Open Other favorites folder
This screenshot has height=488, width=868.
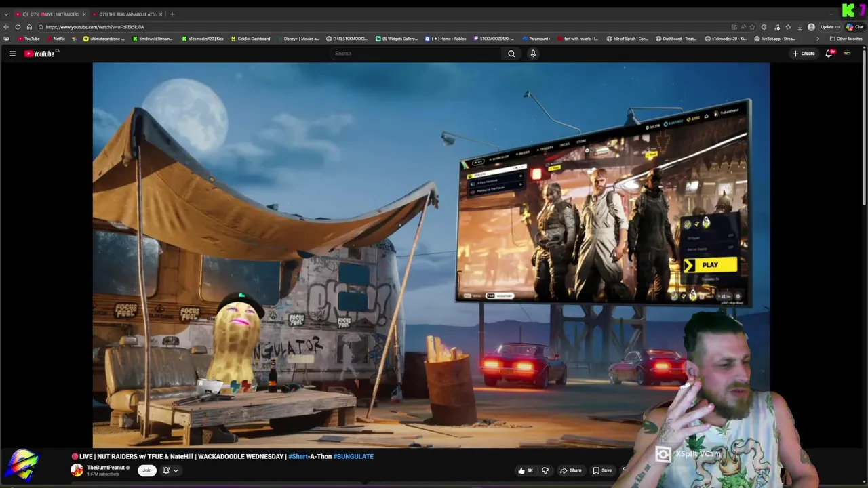[x=846, y=39]
